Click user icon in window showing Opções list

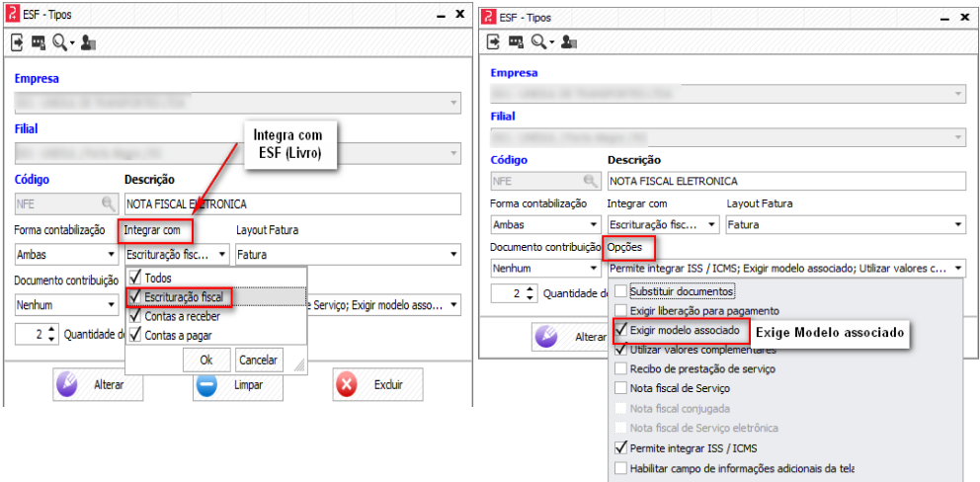[x=568, y=41]
